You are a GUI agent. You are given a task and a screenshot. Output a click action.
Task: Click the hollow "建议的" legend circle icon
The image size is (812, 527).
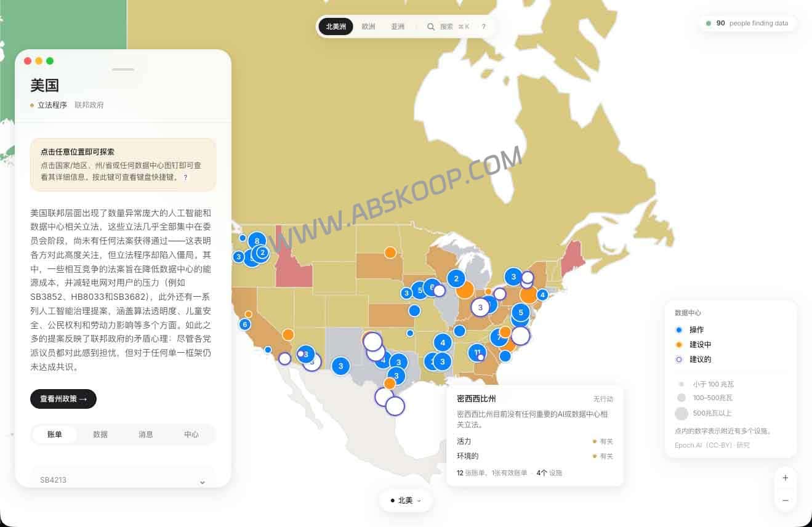click(679, 360)
